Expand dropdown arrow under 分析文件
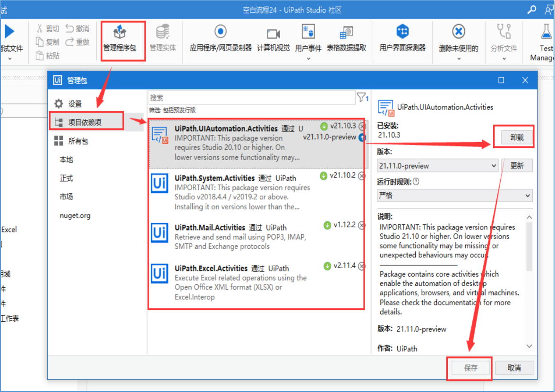 pos(504,59)
